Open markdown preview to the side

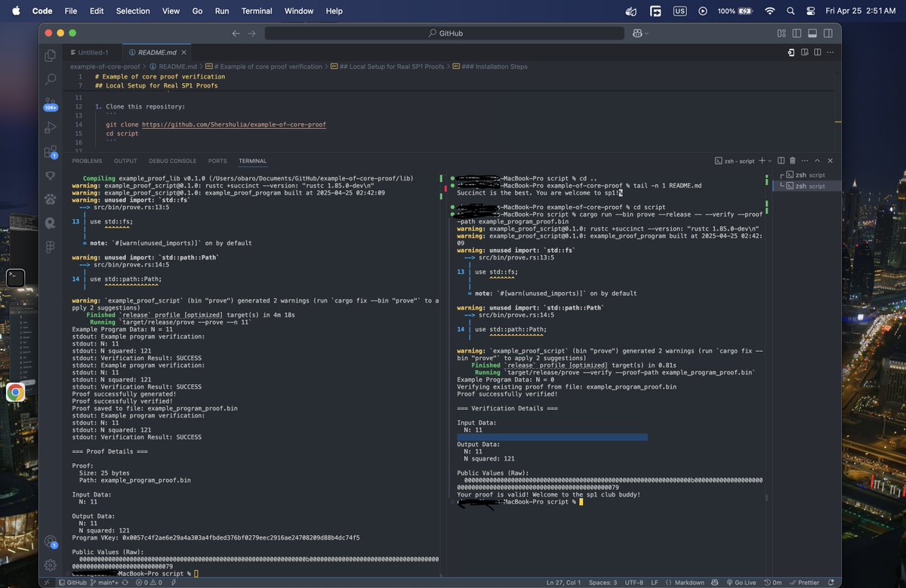click(x=803, y=53)
